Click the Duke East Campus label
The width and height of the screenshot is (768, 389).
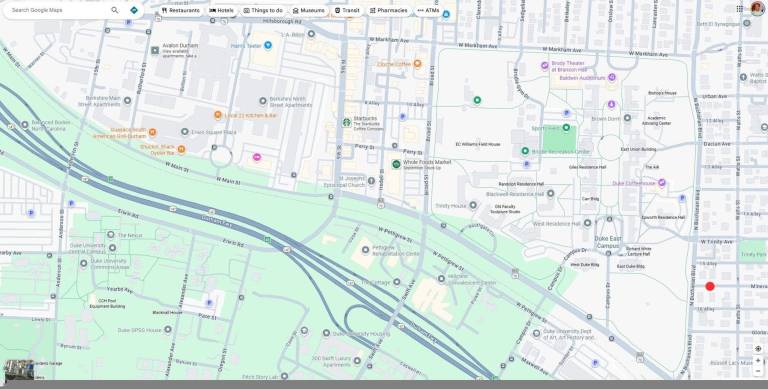pos(608,242)
